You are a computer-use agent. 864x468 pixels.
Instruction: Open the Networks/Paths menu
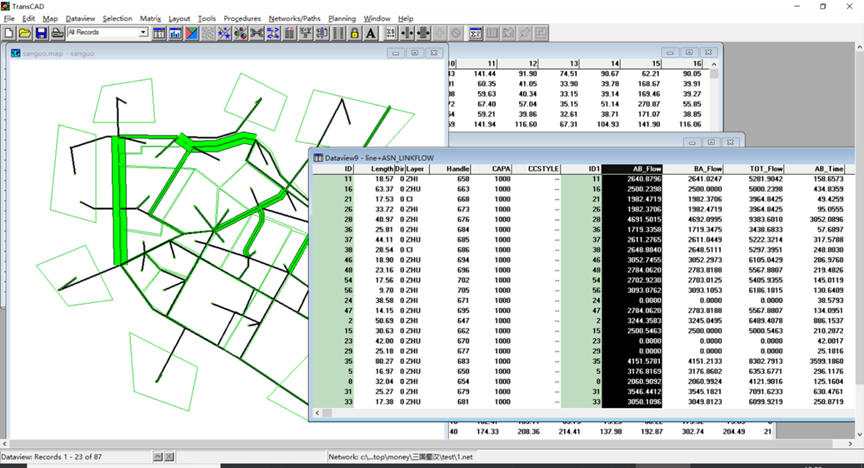294,18
